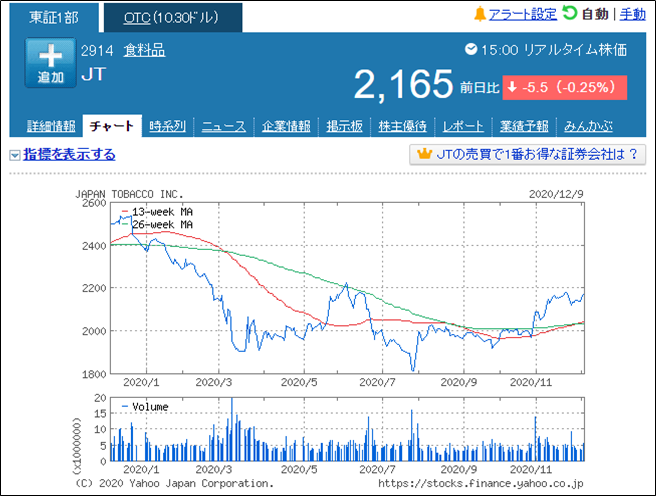656x496 pixels.
Task: Open the レポート tab
Action: point(463,126)
